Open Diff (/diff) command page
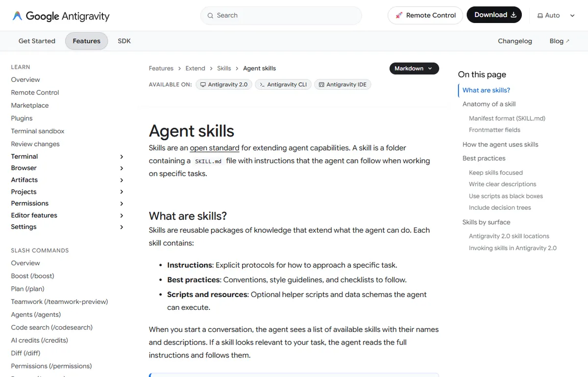This screenshot has width=588, height=377. [26, 353]
